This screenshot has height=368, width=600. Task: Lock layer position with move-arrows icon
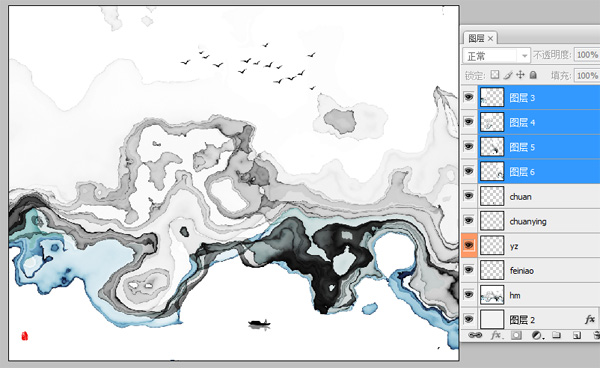(x=520, y=75)
